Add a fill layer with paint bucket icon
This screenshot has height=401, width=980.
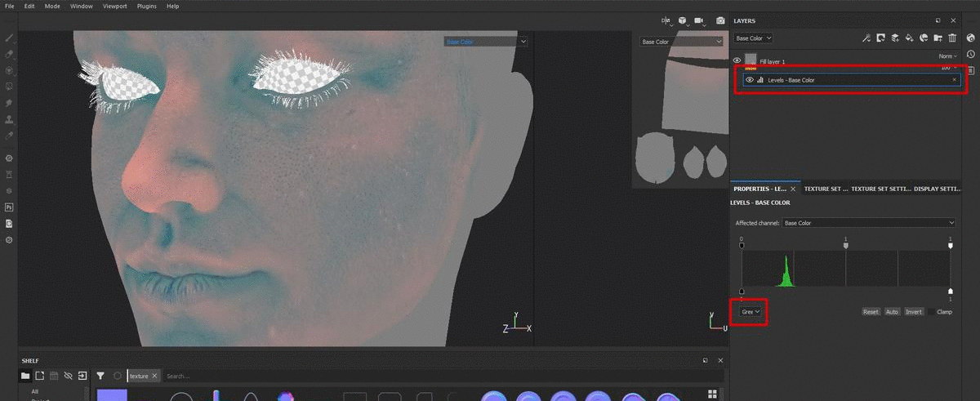tap(909, 38)
